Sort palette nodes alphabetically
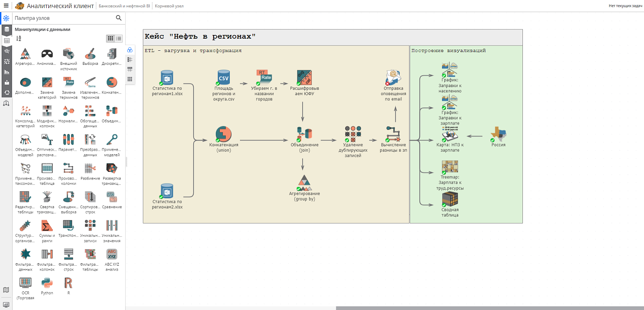 (19, 39)
